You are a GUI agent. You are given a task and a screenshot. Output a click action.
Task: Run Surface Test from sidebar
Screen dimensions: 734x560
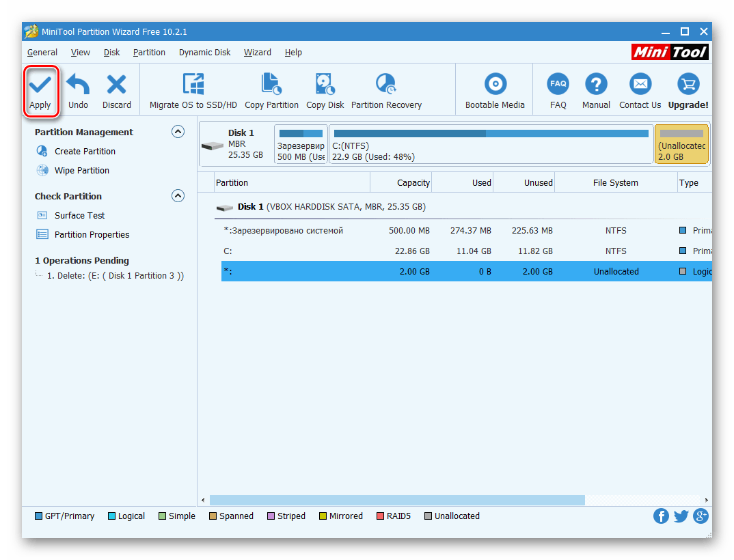coord(79,216)
